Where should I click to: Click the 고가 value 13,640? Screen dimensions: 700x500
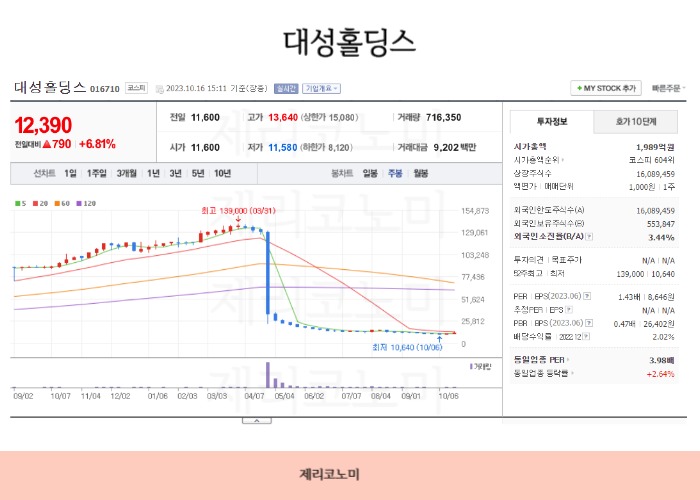click(283, 117)
